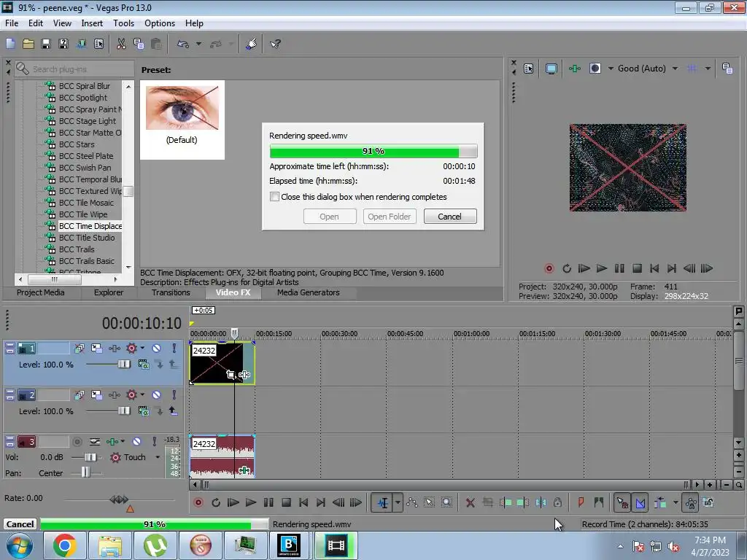Screen dimensions: 747x560
Task: Click Pause button in preview window
Action: 619,268
